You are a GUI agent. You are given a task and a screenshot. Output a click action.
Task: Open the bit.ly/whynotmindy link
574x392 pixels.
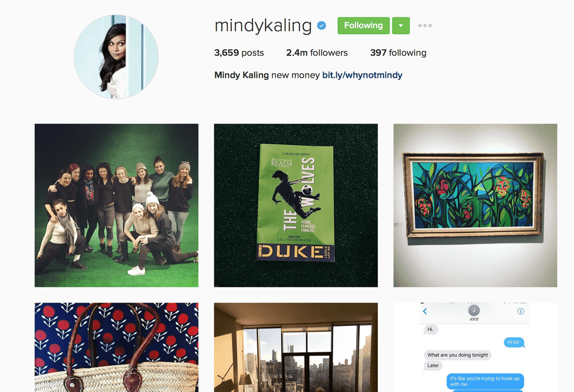tap(362, 75)
